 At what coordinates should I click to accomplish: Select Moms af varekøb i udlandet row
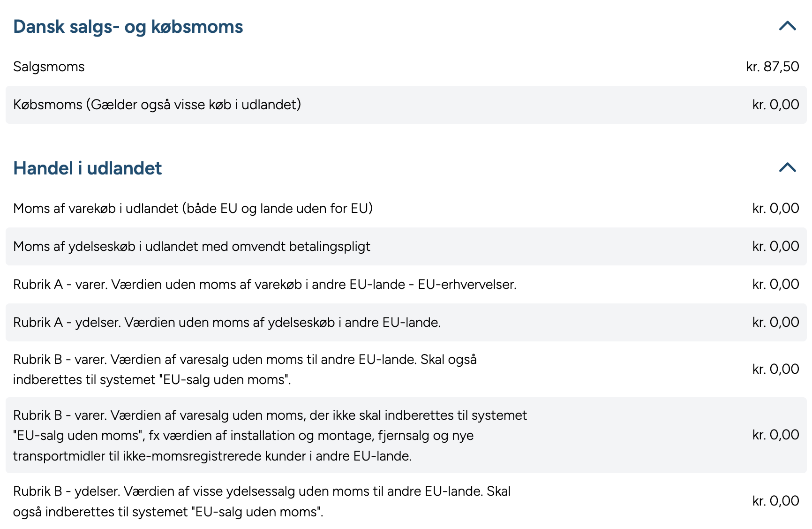click(x=193, y=208)
